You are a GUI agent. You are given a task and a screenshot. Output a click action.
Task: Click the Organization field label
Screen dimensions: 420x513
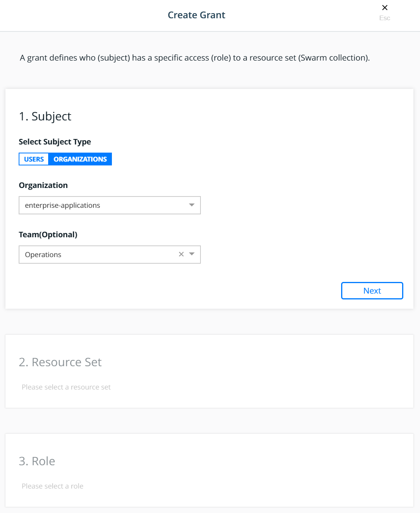pyautogui.click(x=43, y=185)
